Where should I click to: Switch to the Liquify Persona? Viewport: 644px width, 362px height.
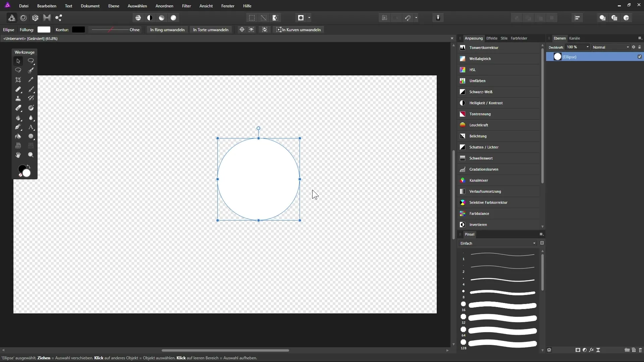point(23,18)
